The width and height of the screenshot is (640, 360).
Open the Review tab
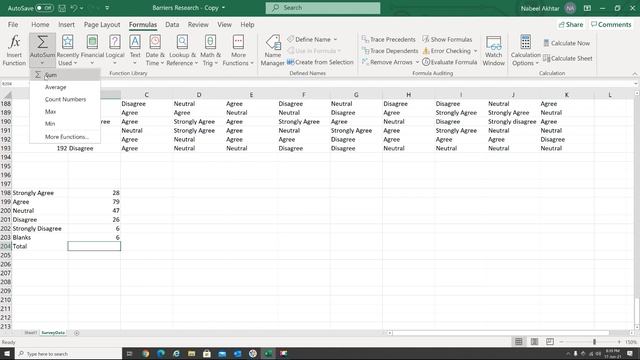[198, 24]
